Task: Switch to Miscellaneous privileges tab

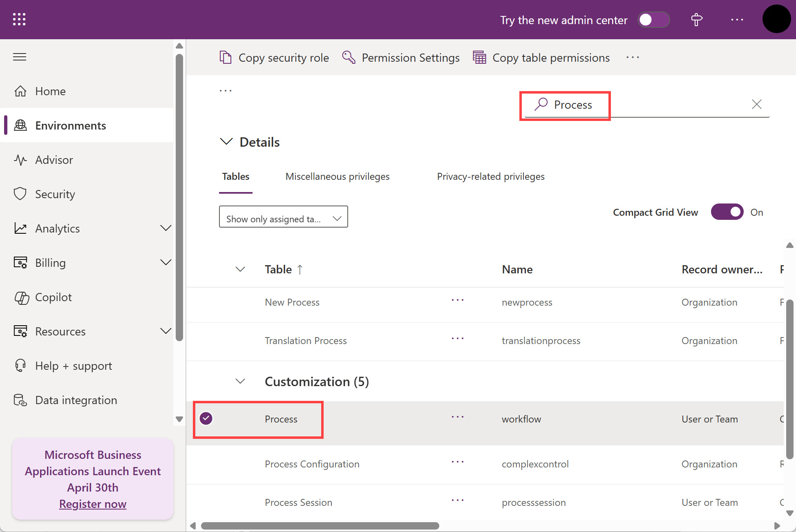Action: 337,177
